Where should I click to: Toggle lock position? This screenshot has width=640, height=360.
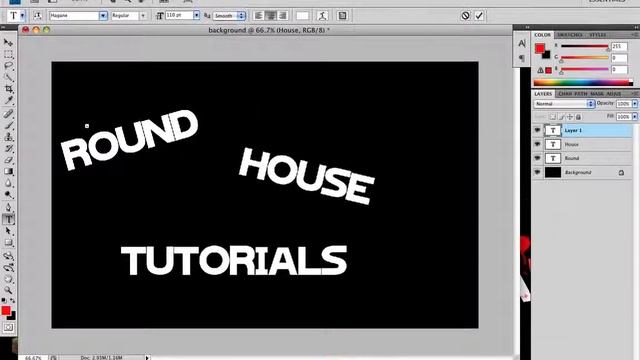click(x=570, y=117)
